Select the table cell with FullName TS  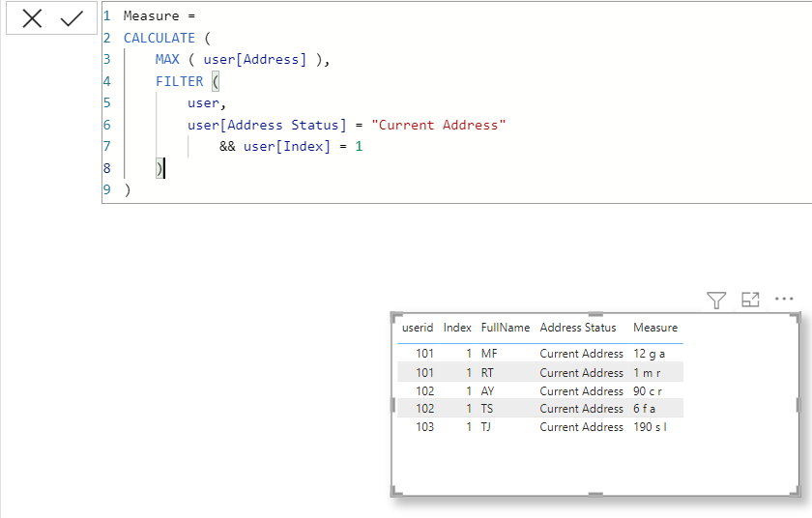[487, 409]
